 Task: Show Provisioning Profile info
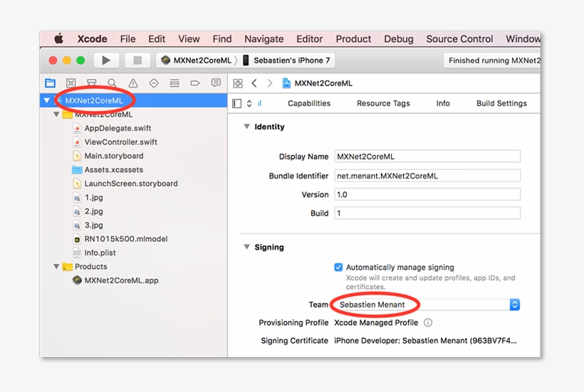[x=428, y=322]
